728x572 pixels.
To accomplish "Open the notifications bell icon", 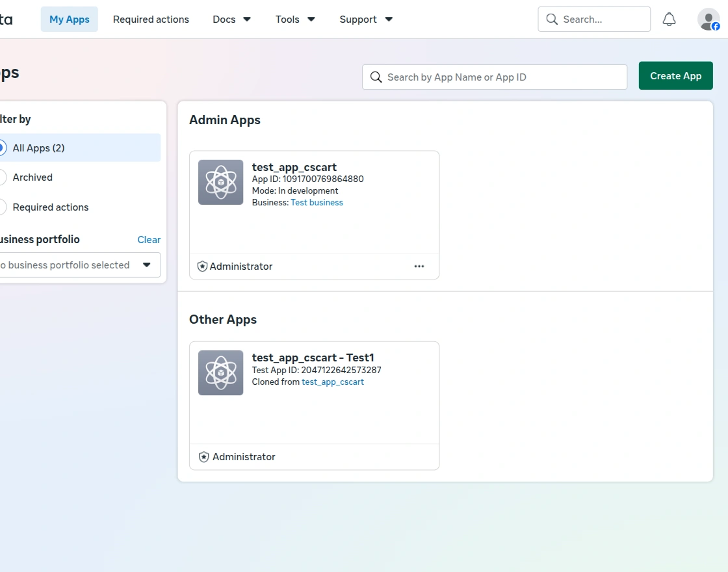I will point(669,19).
